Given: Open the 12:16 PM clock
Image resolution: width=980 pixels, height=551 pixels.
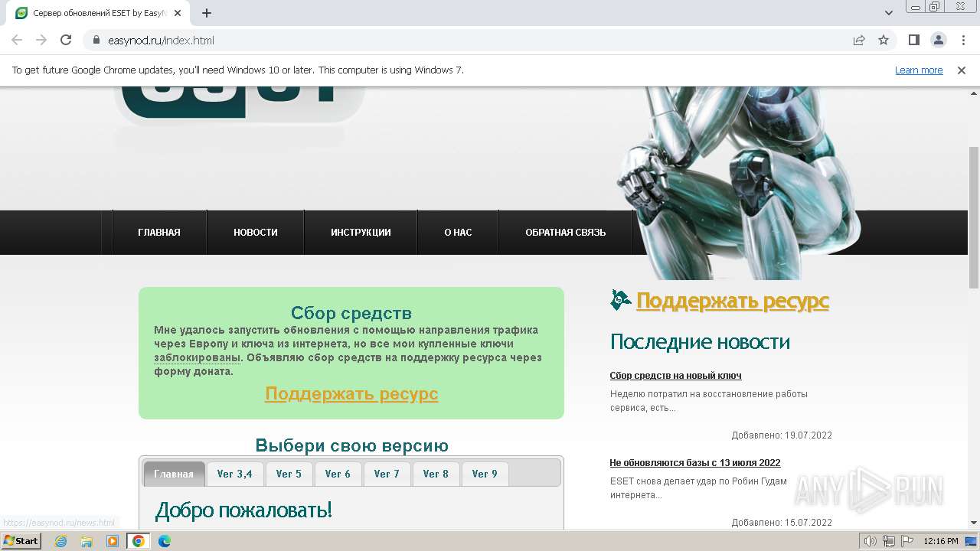Looking at the screenshot, I should [x=941, y=541].
